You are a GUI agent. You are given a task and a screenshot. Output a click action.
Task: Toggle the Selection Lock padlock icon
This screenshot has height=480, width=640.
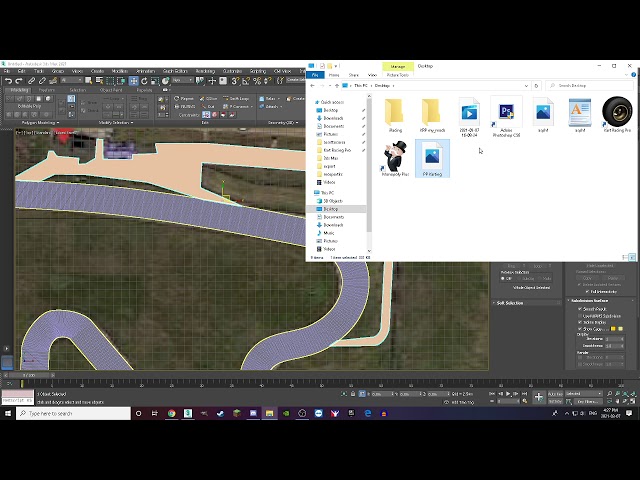pos(353,394)
